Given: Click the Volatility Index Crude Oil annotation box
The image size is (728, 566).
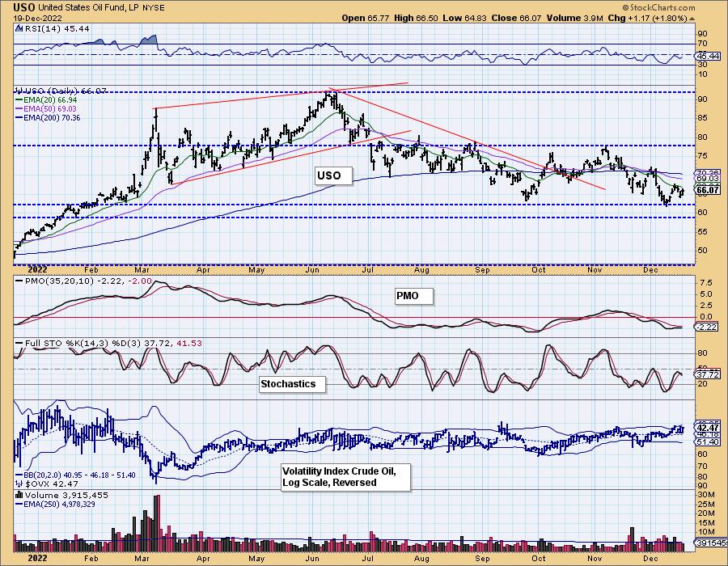Looking at the screenshot, I should 345,477.
